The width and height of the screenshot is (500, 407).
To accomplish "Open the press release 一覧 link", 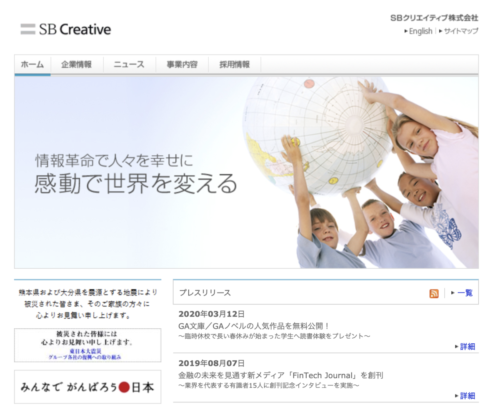I will coord(465,293).
